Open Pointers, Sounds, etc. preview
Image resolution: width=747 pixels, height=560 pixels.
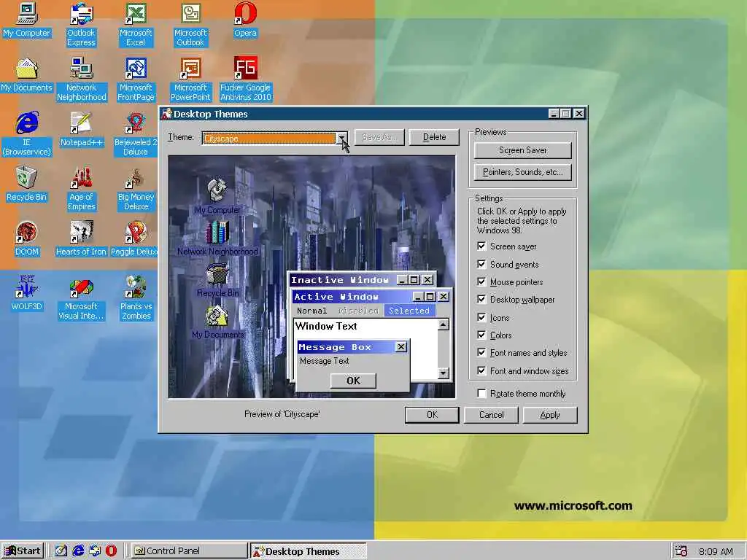point(522,172)
